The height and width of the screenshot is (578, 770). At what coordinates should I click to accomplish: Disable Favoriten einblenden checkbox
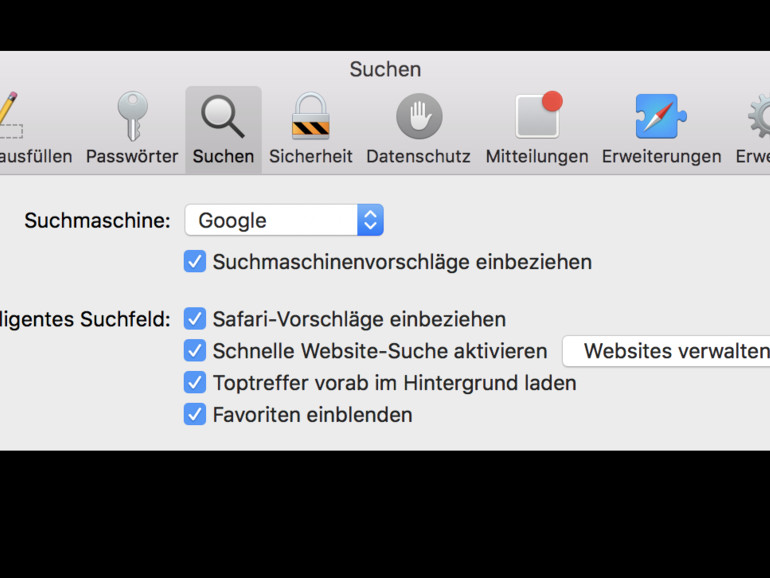[195, 414]
